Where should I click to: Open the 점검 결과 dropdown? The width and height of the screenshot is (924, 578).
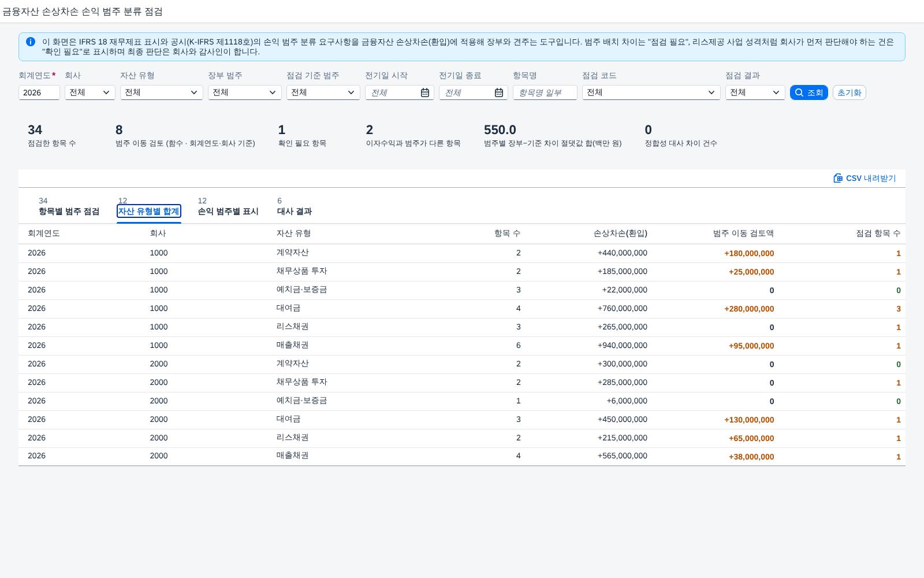tap(755, 92)
